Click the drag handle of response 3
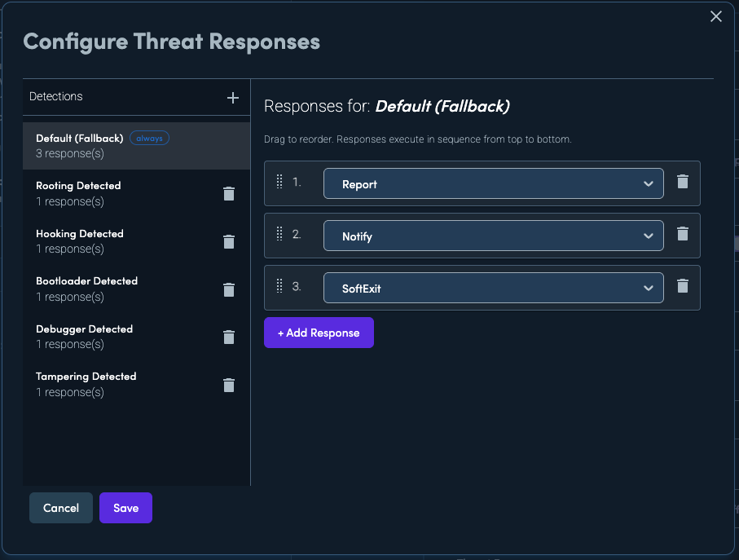The image size is (739, 560). tap(279, 285)
